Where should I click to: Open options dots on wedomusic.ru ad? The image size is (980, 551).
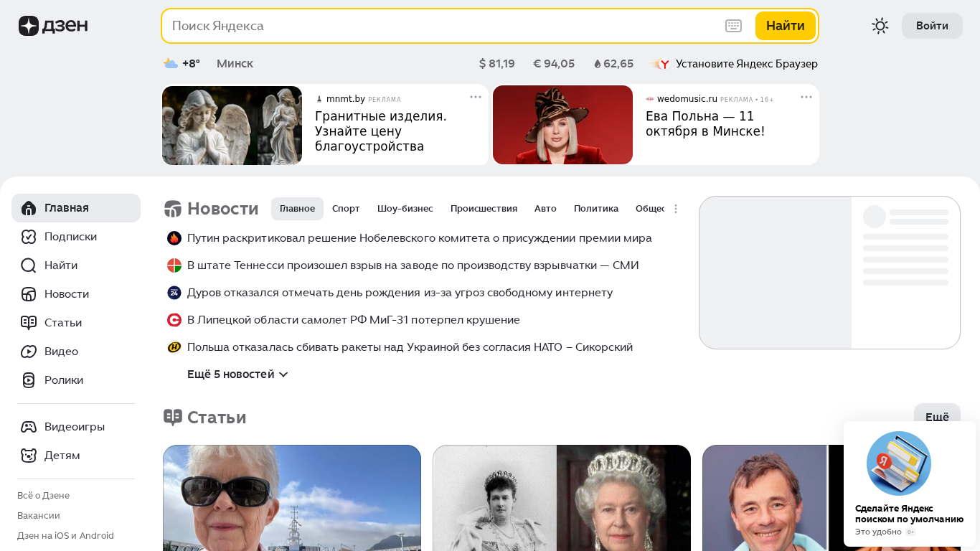coord(806,97)
